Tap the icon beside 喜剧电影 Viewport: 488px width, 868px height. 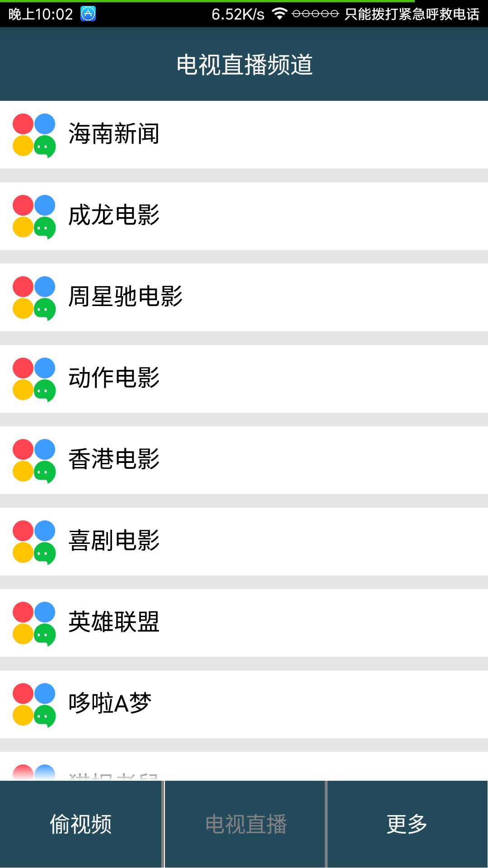pyautogui.click(x=34, y=542)
